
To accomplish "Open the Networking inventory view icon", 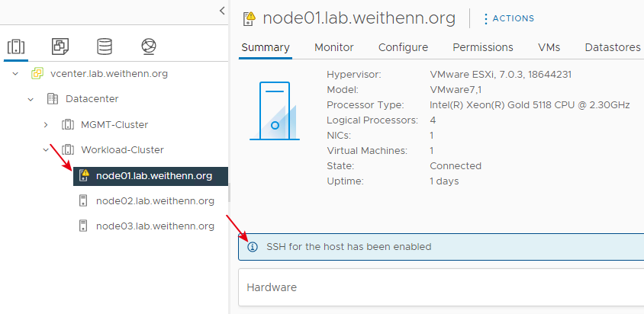I will [148, 46].
